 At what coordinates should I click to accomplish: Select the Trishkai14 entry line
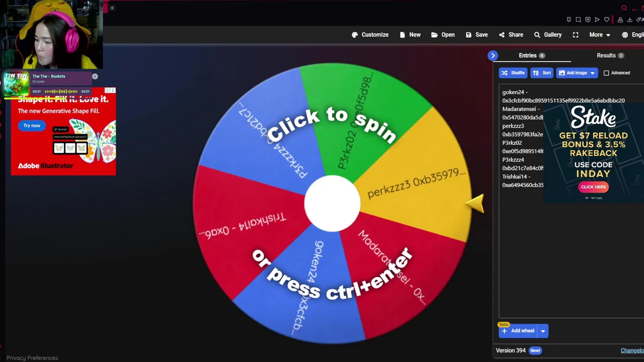click(x=516, y=176)
